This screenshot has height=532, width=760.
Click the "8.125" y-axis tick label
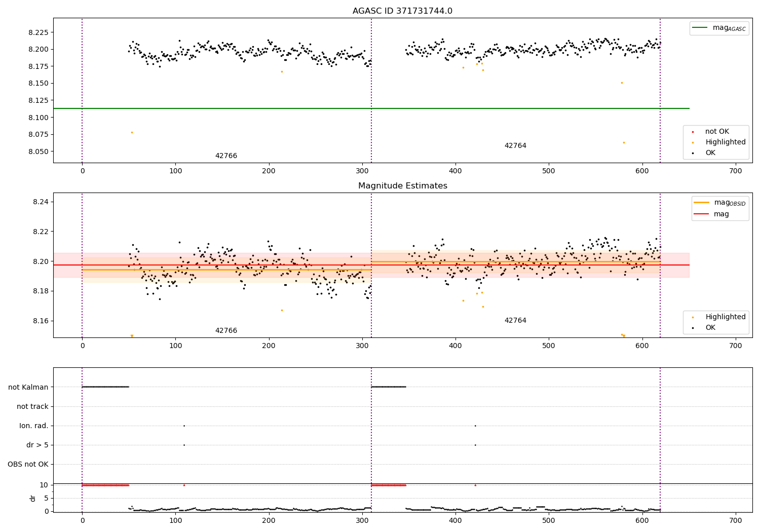pos(38,100)
